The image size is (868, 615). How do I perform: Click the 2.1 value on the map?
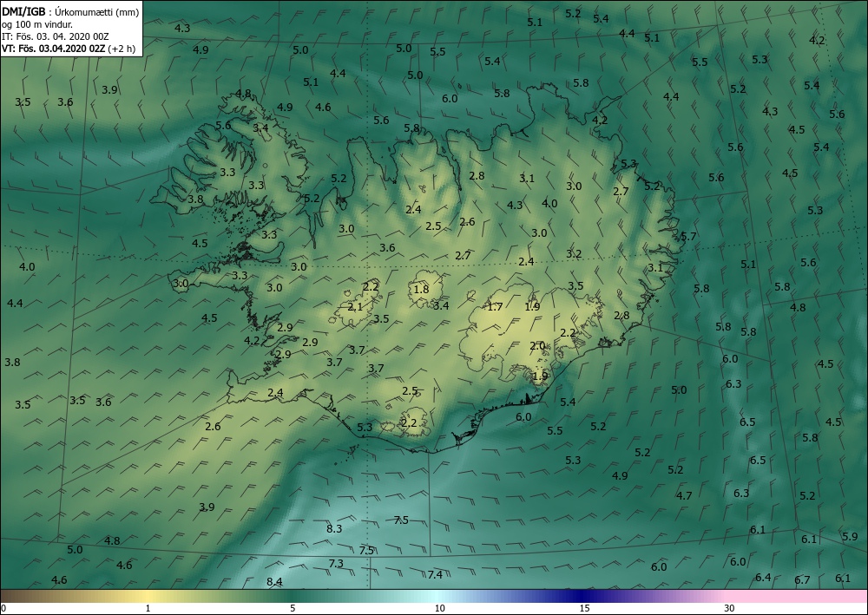tap(355, 306)
